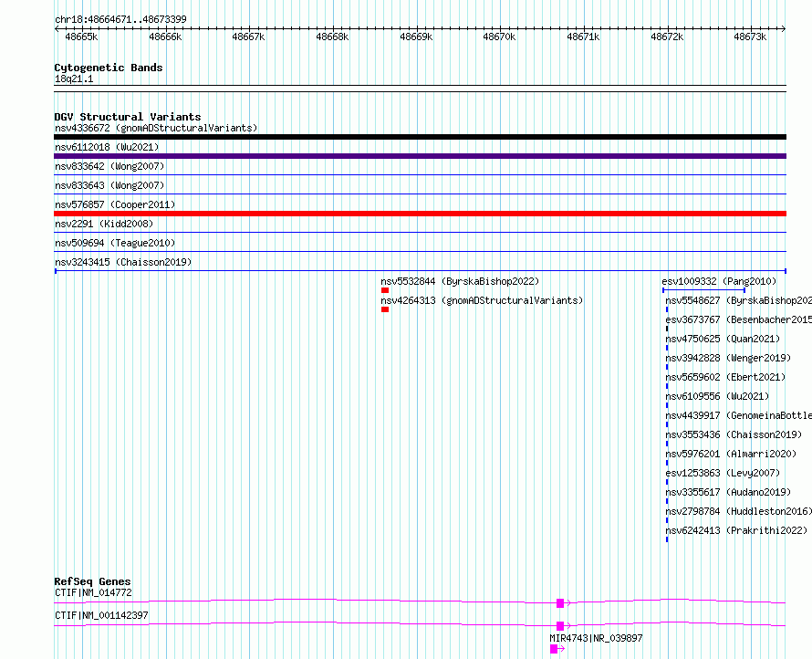Click the black bar for nsv4336672
Image resolution: width=812 pixels, height=659 pixels.
(420, 137)
